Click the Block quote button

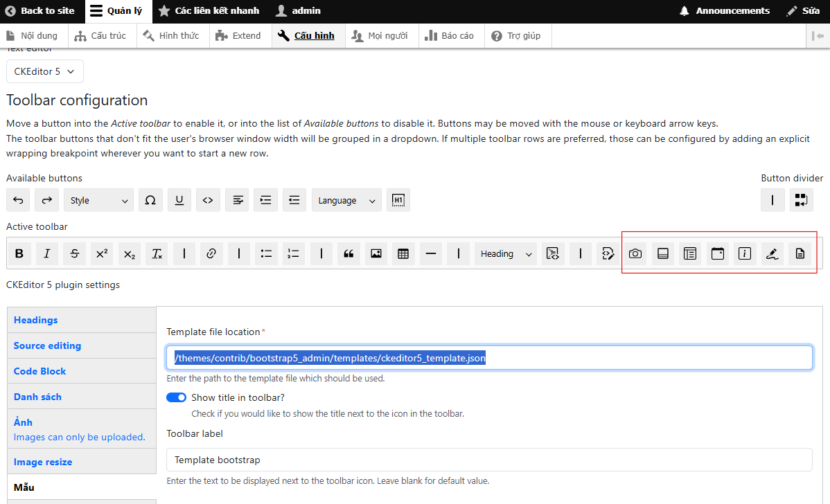348,254
